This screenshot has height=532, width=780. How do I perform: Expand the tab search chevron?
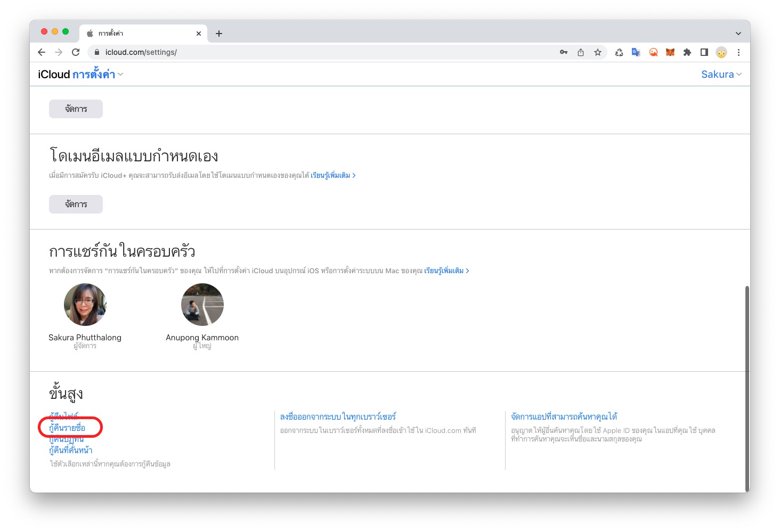click(738, 34)
